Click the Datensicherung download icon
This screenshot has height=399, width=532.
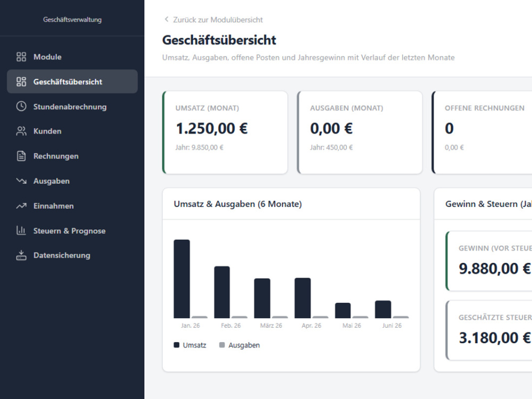click(x=21, y=255)
